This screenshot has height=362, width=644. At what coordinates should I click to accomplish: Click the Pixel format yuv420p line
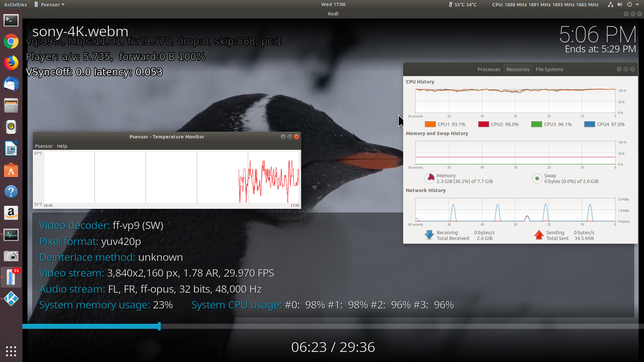[x=90, y=242]
